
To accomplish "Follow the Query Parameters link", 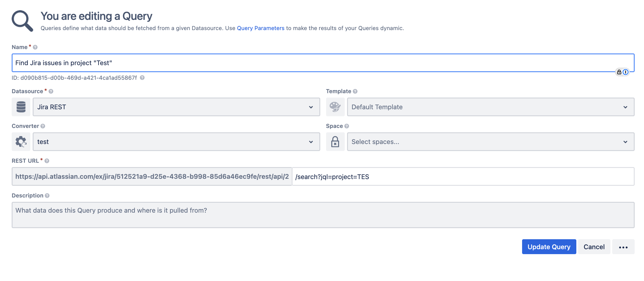I will pos(260,28).
